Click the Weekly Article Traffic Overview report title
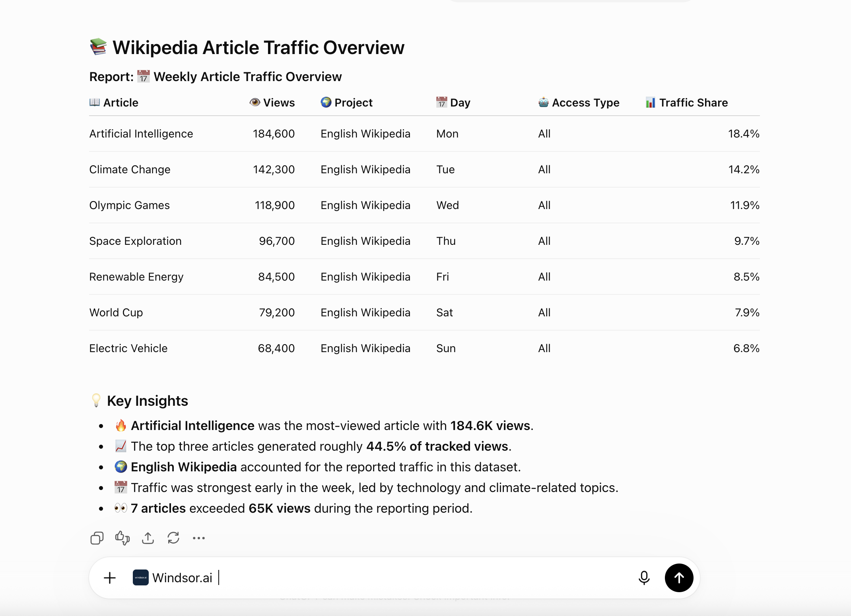This screenshot has height=616, width=851. [x=247, y=77]
